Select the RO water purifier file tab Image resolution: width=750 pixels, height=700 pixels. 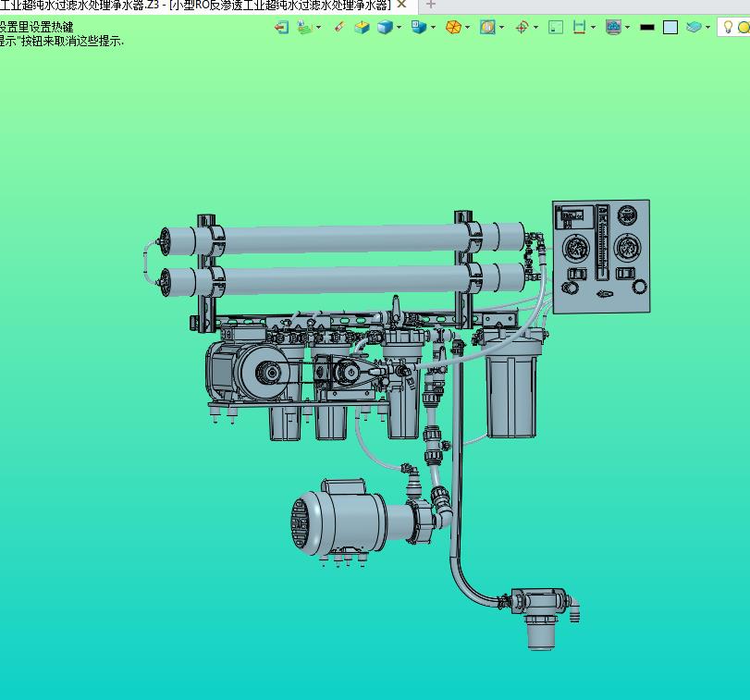tap(195, 6)
